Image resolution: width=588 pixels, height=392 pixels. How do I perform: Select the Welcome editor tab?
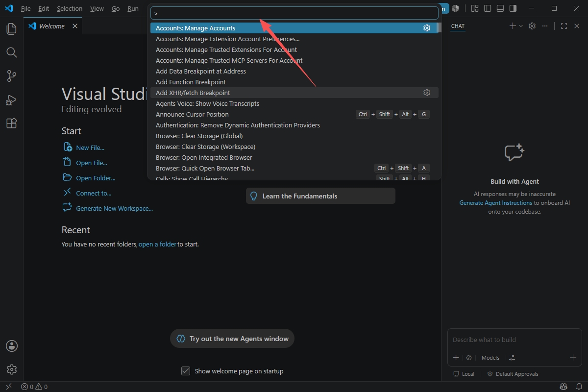pos(53,26)
